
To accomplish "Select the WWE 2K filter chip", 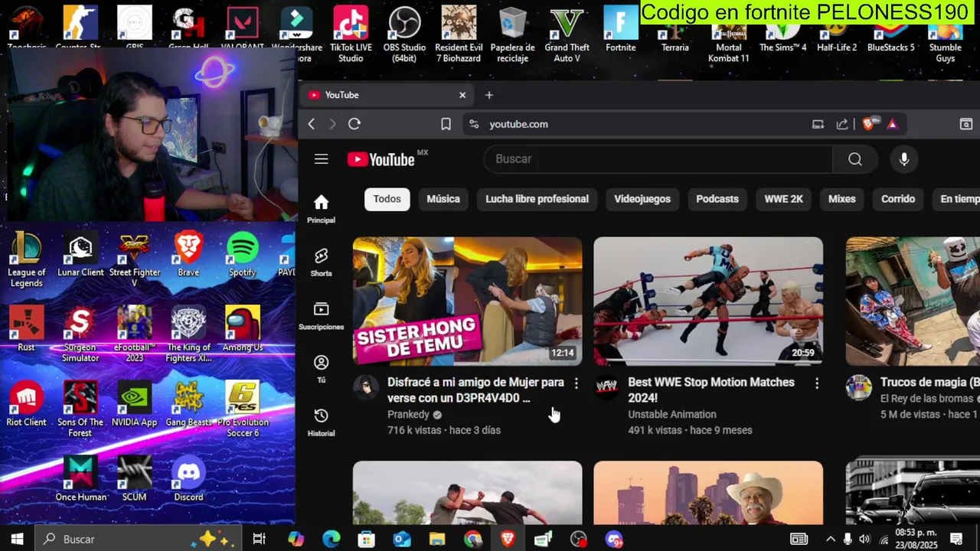I will coord(783,199).
